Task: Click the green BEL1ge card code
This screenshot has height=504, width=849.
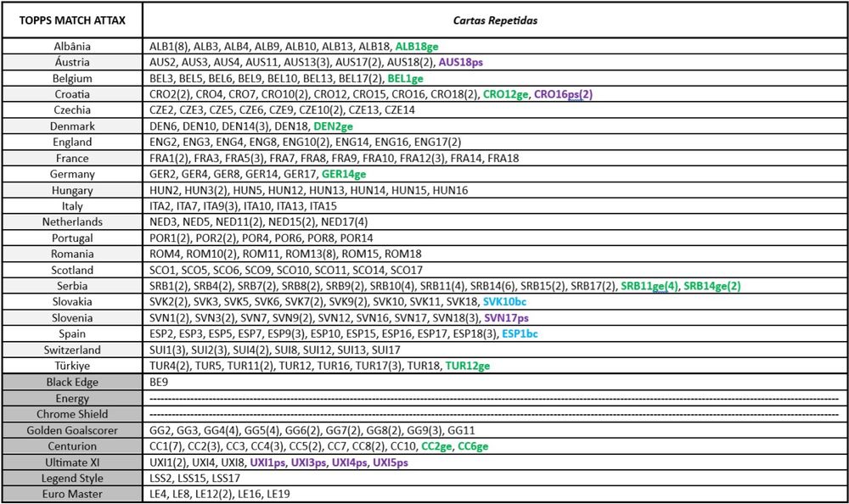Action: click(406, 79)
